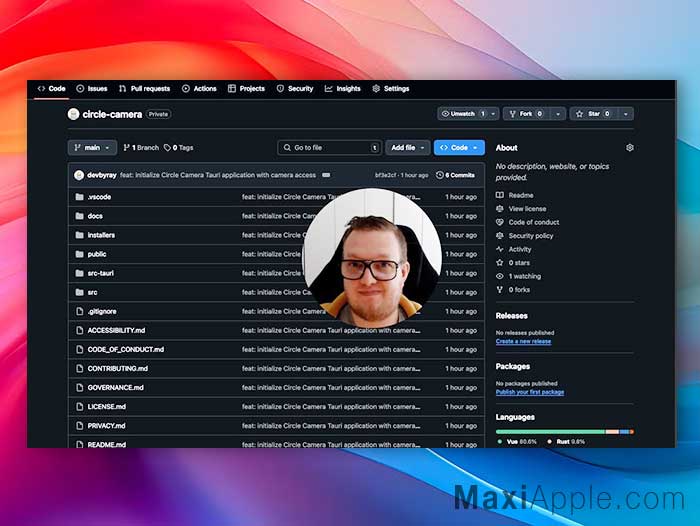Viewport: 700px width, 526px height.
Task: Open the .gitignore file
Action: tap(102, 312)
